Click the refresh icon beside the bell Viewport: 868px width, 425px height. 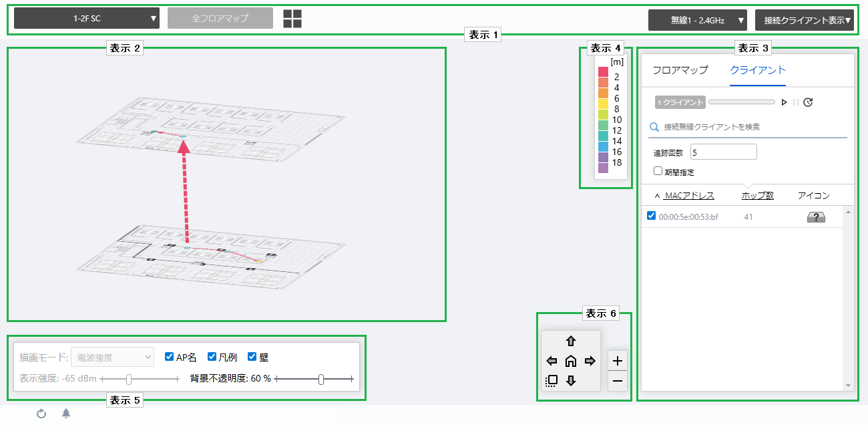41,414
